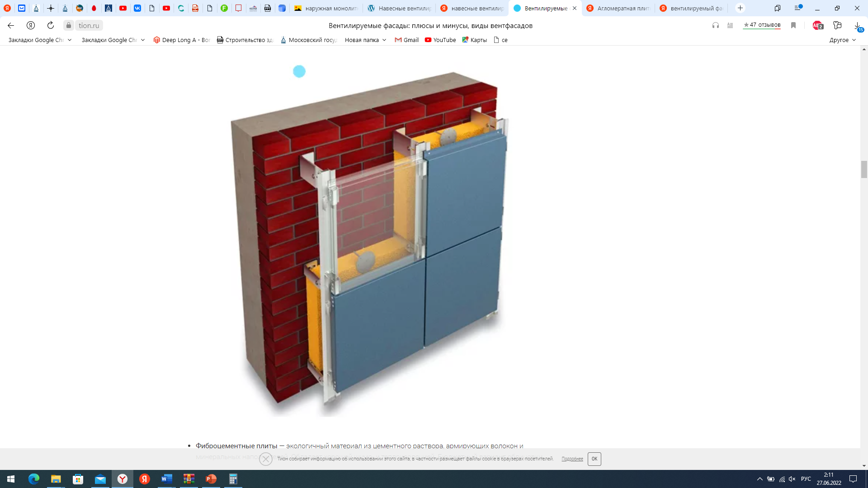
Task: Expand the Новая папка bookmark folder
Action: 365,40
